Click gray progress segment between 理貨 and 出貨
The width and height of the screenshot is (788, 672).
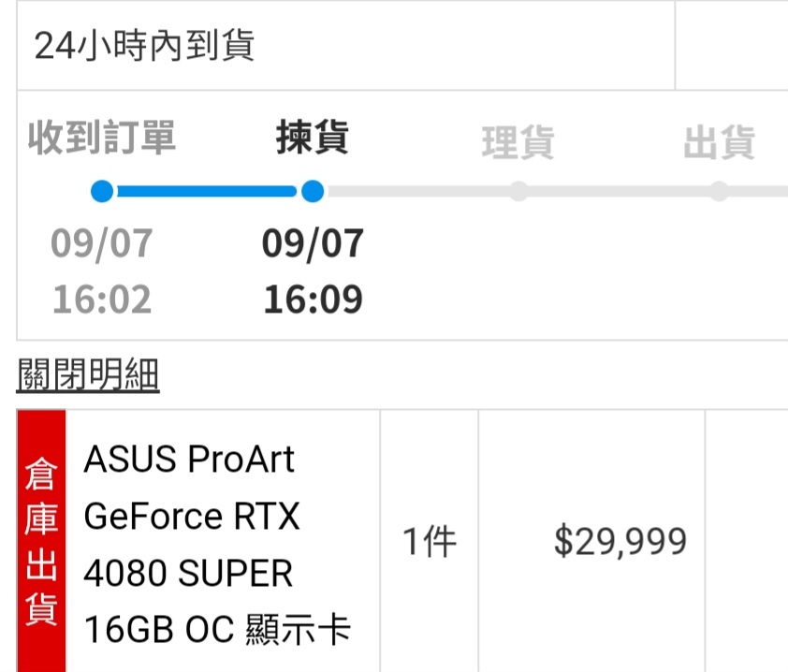pyautogui.click(x=619, y=192)
